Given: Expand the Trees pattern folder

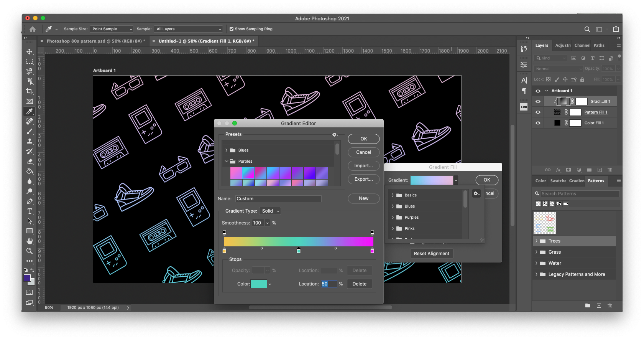Looking at the screenshot, I should [536, 241].
